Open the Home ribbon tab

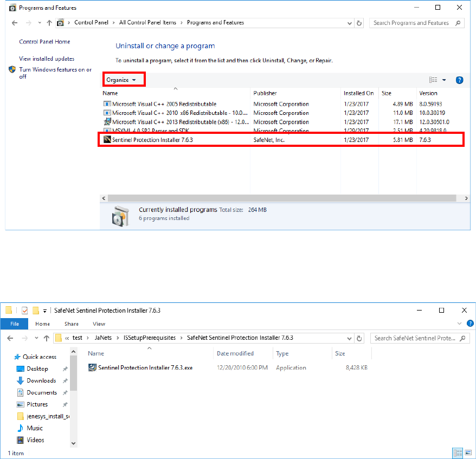pyautogui.click(x=42, y=324)
